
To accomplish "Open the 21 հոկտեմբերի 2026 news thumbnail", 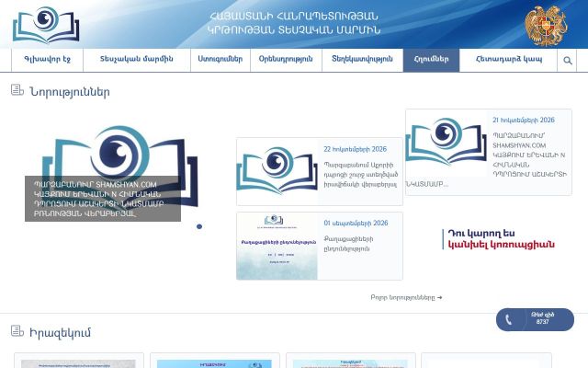I will (446, 143).
